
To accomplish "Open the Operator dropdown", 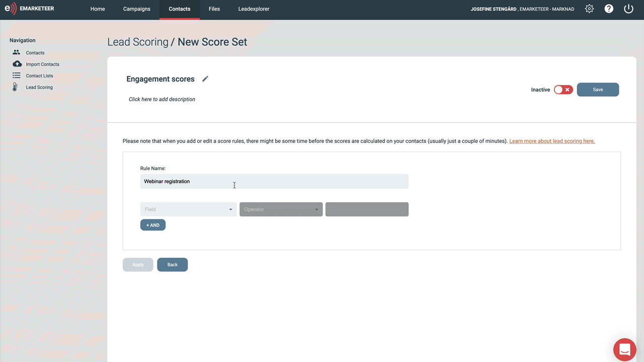I will 281,209.
